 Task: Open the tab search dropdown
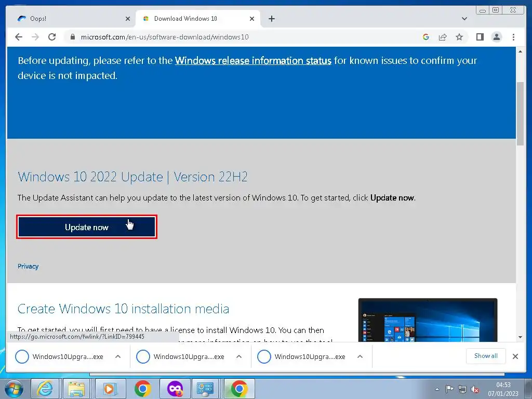tap(464, 19)
